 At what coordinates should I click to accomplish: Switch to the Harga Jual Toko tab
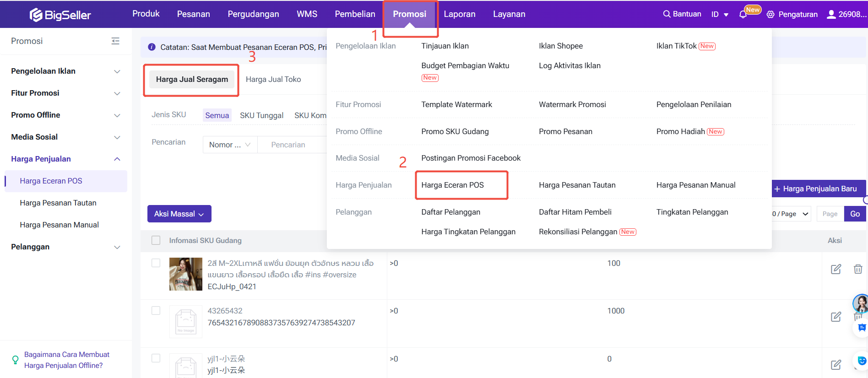tap(273, 79)
